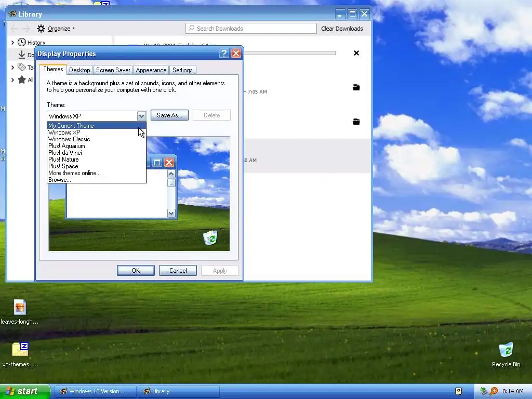The height and width of the screenshot is (399, 532).
Task: Select the All Bookmarks star icon
Action: point(22,79)
